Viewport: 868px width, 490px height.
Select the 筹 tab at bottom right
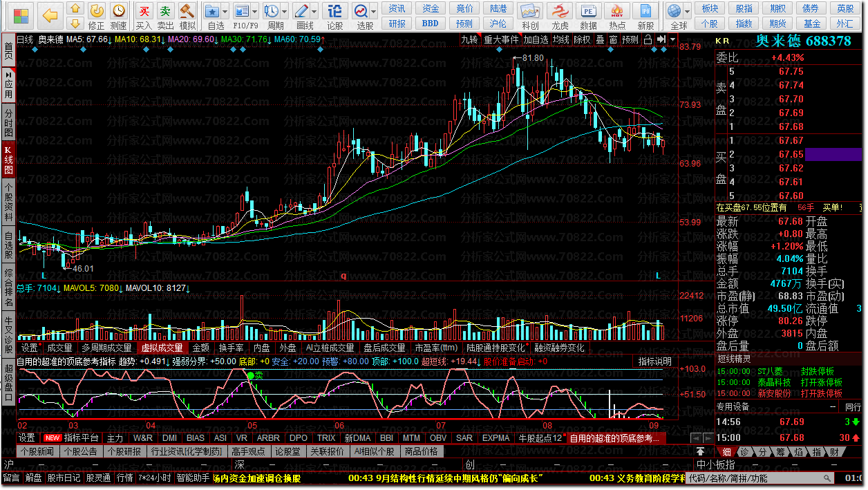780,452
